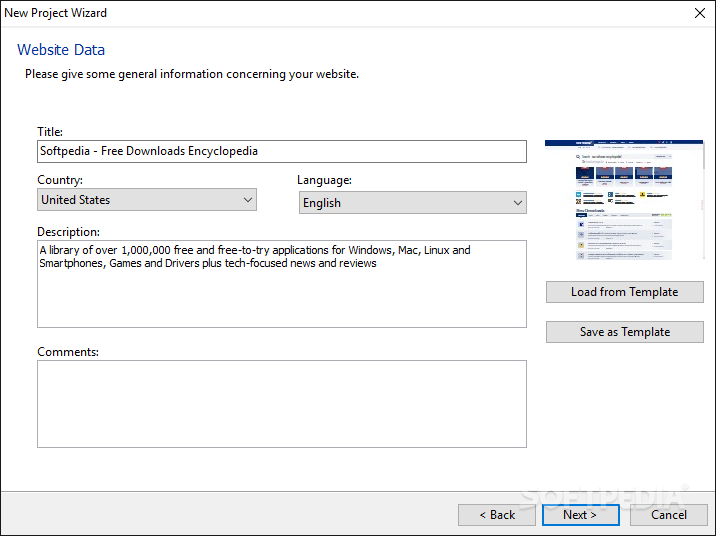
Task: Click the Load from Template button
Action: pyautogui.click(x=625, y=292)
